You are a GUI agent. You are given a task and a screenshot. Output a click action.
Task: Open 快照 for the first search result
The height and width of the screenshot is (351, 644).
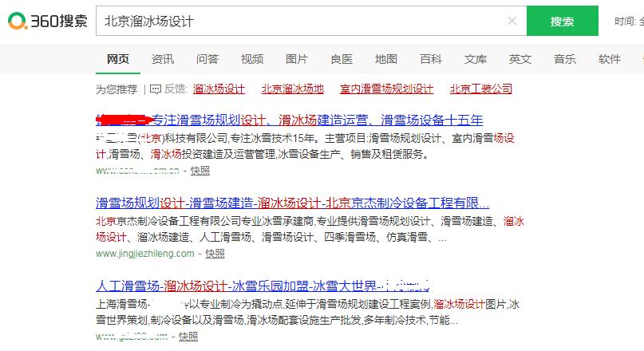point(200,171)
